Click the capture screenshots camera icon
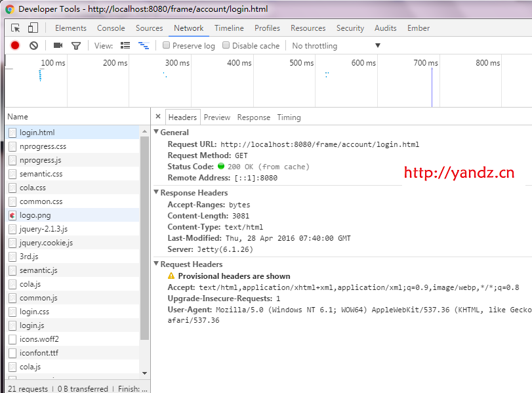Image resolution: width=532 pixels, height=393 pixels. tap(58, 45)
